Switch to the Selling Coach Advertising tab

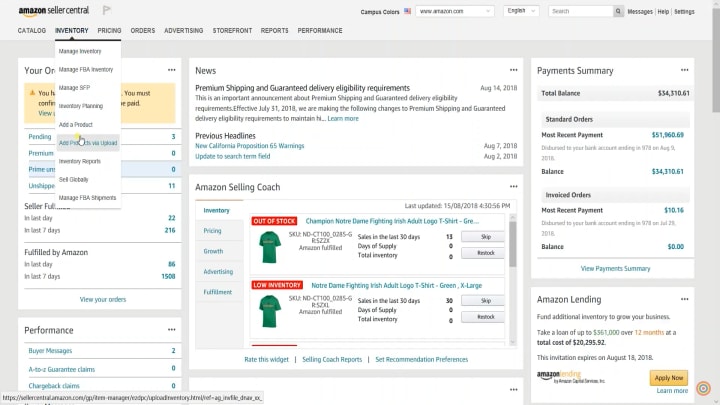point(218,271)
